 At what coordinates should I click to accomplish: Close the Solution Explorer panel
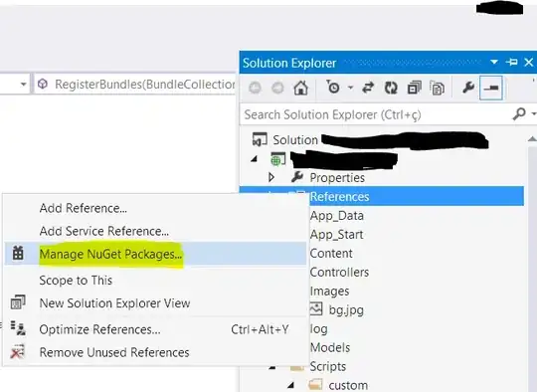tap(529, 62)
